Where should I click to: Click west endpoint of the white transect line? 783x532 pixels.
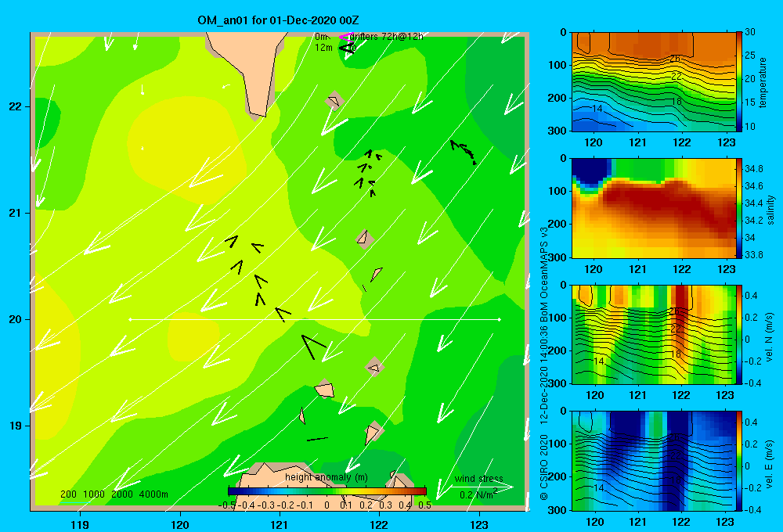tap(130, 319)
